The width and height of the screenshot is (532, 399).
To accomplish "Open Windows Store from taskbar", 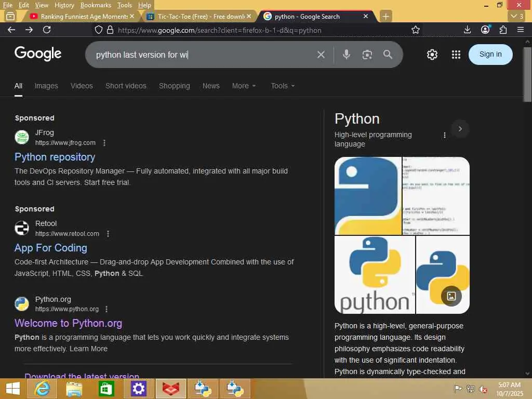I will click(x=106, y=389).
